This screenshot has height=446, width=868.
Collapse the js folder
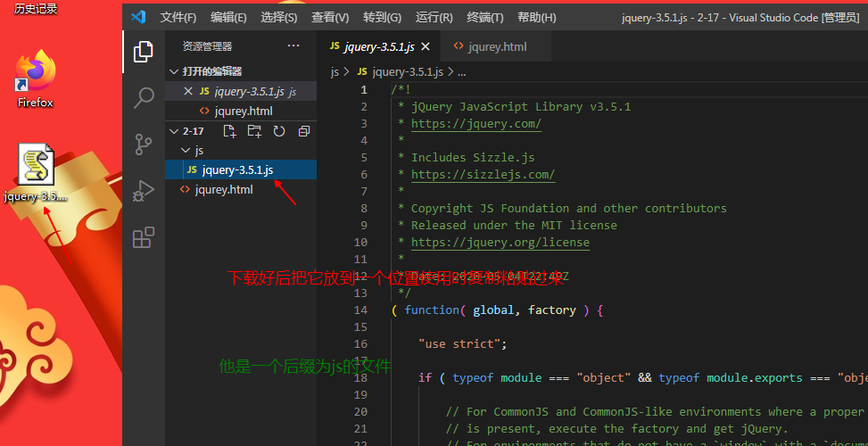click(x=186, y=151)
